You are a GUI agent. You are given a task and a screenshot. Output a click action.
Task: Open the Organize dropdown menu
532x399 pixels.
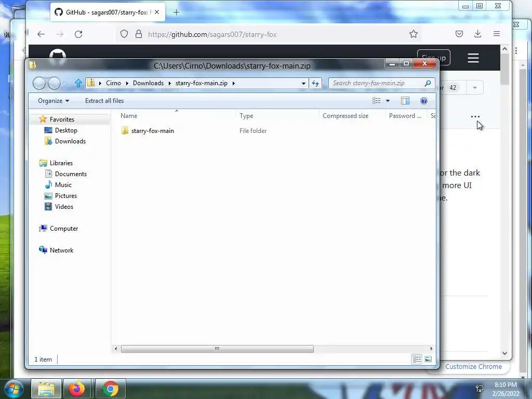pyautogui.click(x=54, y=101)
